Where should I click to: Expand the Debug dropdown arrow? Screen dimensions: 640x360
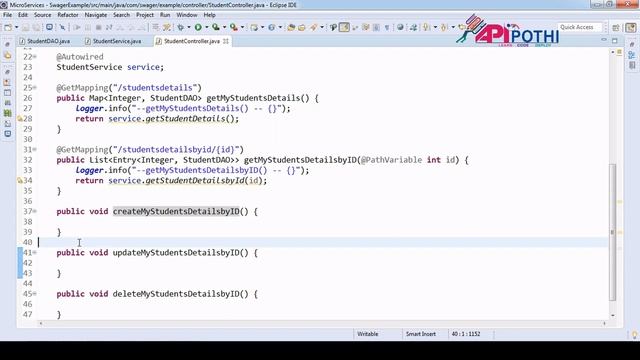pyautogui.click(x=189, y=27)
